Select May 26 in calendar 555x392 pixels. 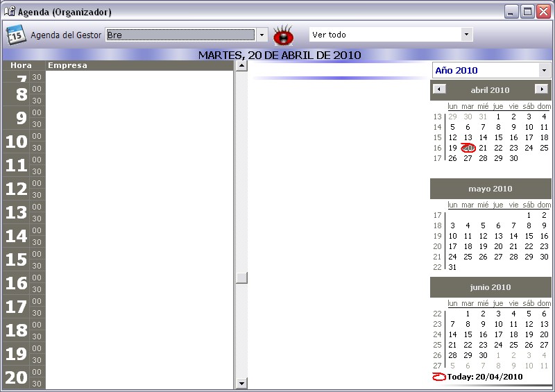[483, 257]
